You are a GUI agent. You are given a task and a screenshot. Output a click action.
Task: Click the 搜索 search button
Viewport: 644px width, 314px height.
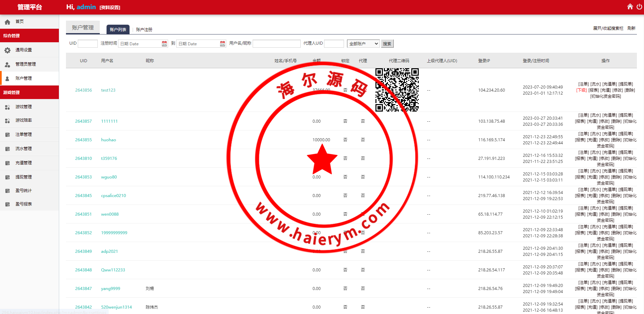387,43
